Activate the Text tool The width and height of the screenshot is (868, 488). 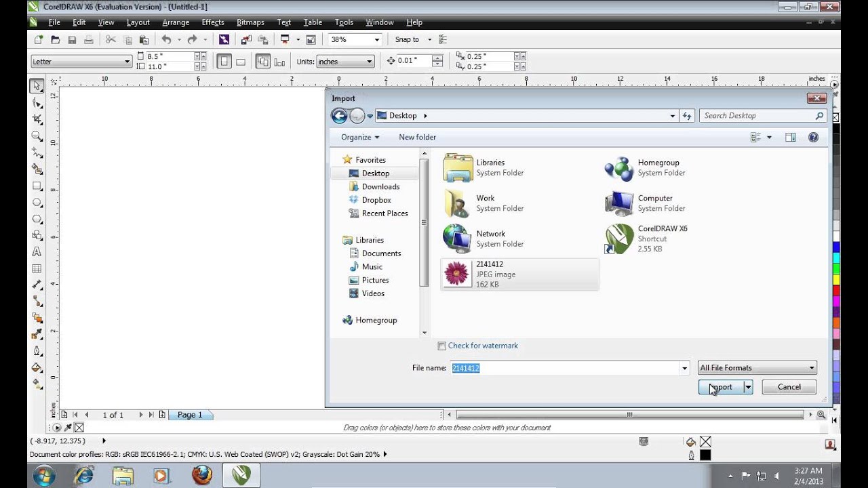click(37, 252)
